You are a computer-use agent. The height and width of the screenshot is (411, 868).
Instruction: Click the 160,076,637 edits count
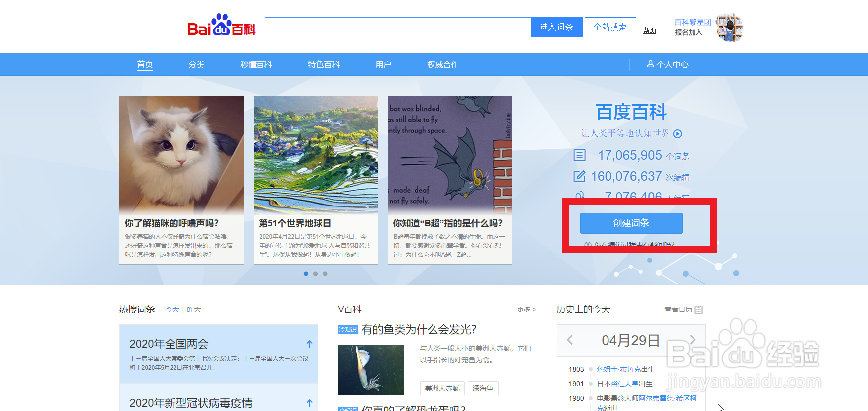(x=626, y=176)
